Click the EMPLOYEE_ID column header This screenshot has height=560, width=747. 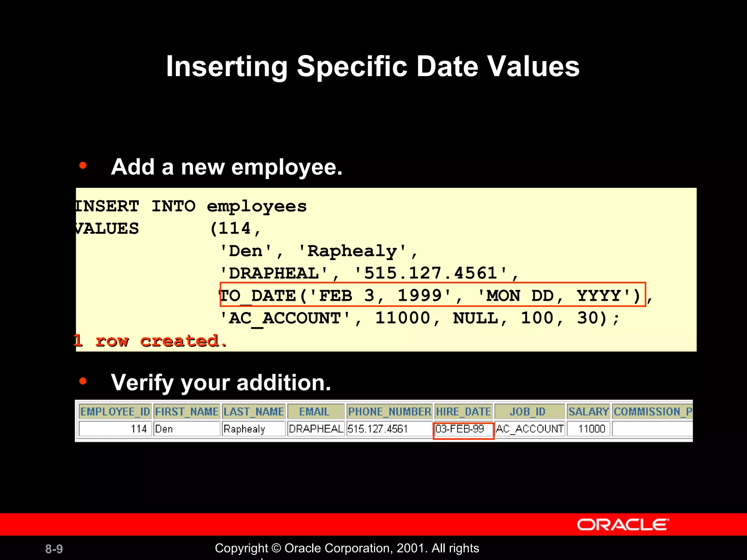pos(115,412)
